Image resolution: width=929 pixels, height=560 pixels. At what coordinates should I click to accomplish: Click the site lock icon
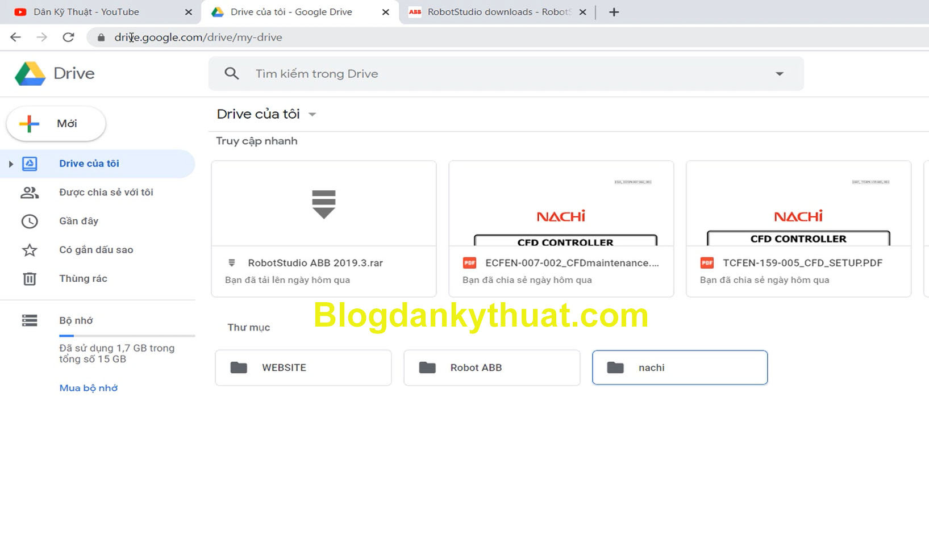coord(101,37)
